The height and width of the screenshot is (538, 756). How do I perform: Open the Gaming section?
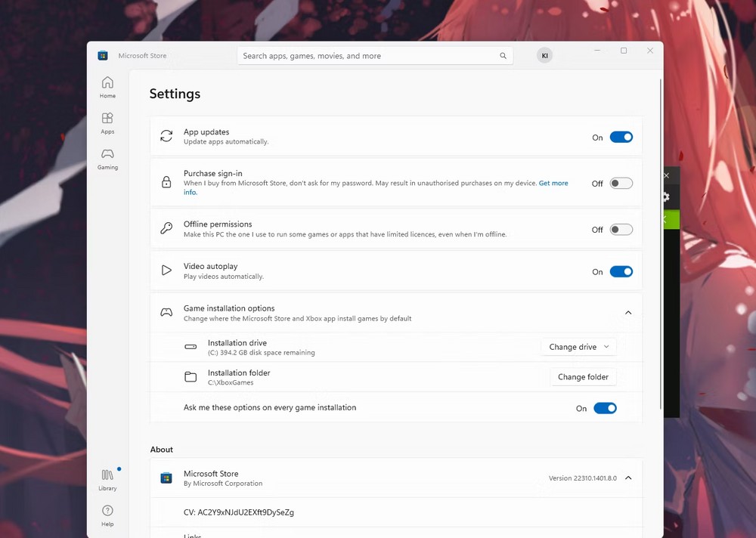click(x=107, y=159)
